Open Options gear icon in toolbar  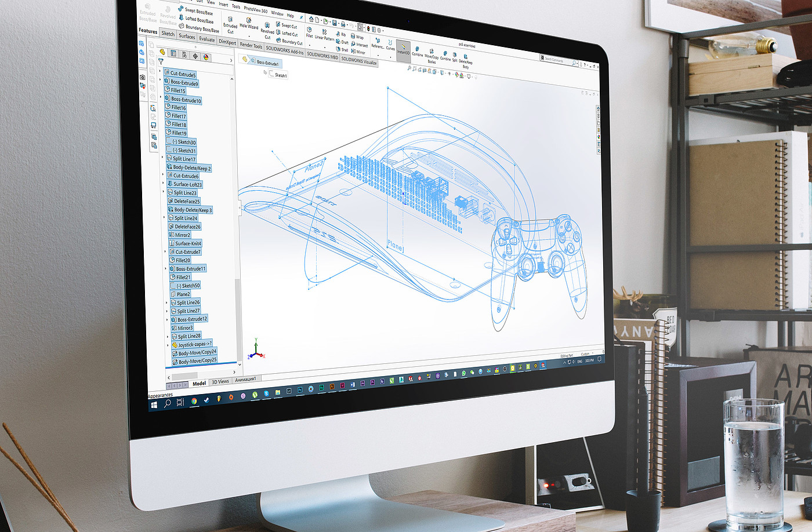pyautogui.click(x=380, y=30)
